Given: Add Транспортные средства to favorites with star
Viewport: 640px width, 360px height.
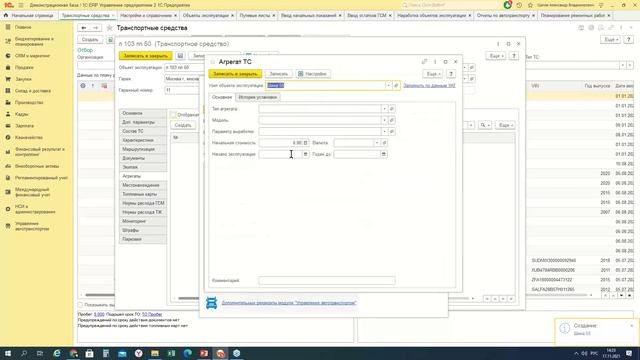Looking at the screenshot, I should (109, 28).
